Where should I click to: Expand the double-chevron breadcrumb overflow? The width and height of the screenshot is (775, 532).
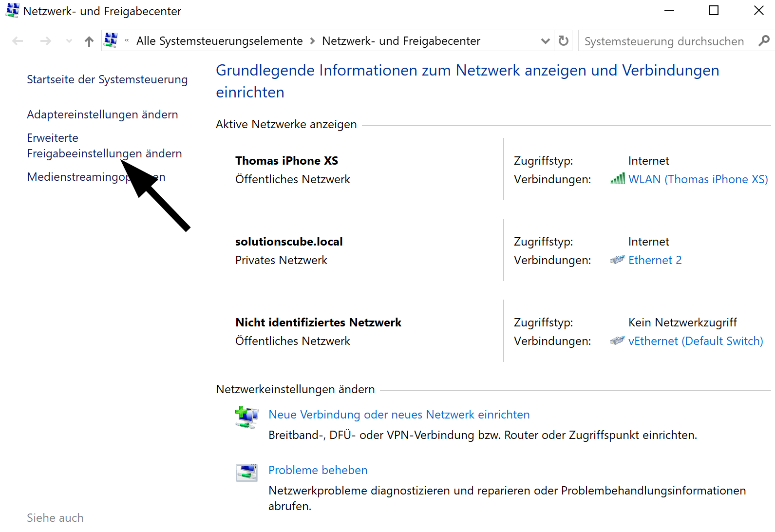[x=127, y=41]
